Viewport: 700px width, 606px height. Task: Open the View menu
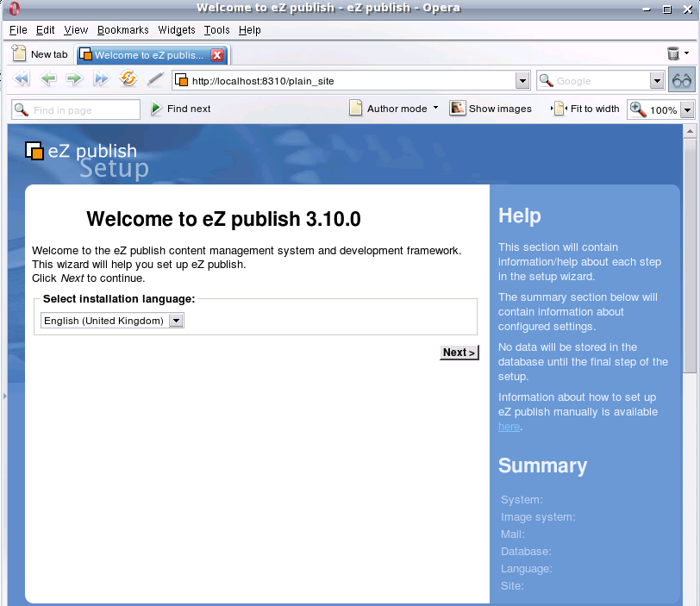[x=76, y=30]
